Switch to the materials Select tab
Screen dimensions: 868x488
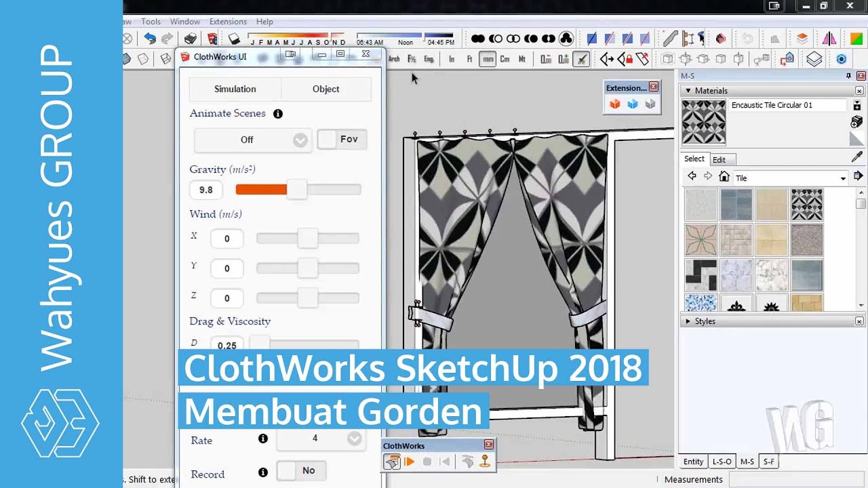[694, 159]
